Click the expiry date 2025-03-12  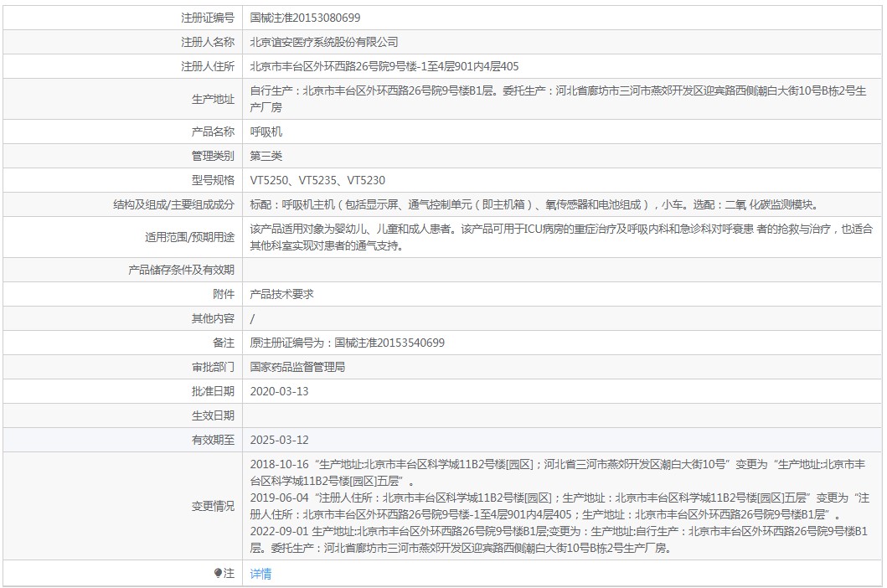click(x=279, y=440)
